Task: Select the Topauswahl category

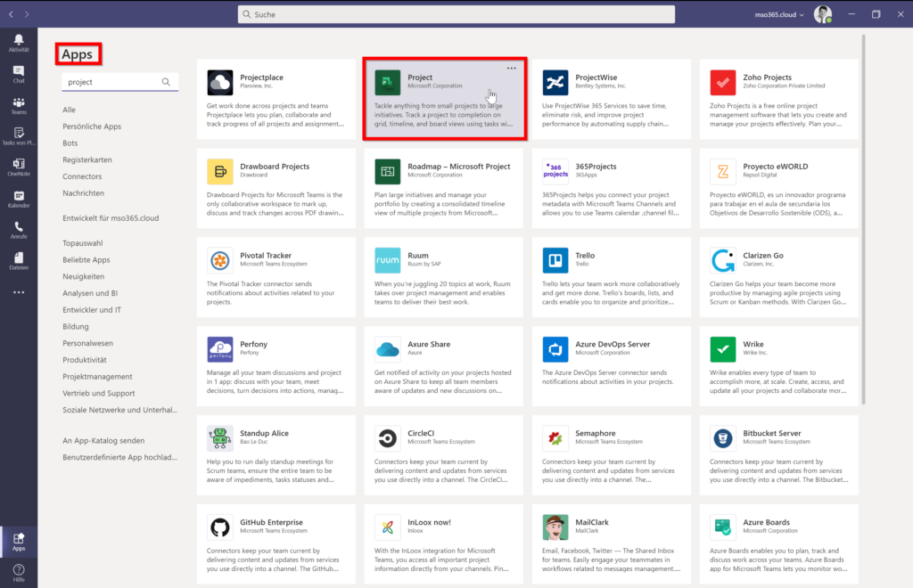Action: (x=83, y=243)
